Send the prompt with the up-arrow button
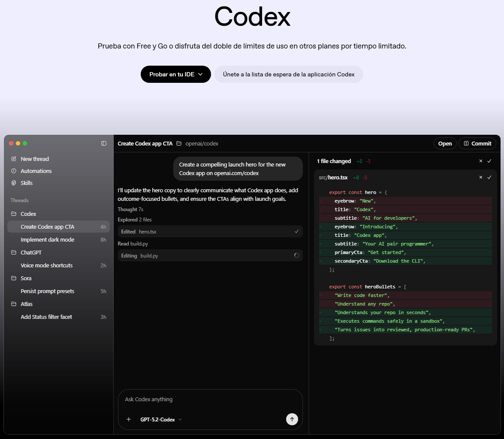This screenshot has height=439, width=504. point(292,419)
